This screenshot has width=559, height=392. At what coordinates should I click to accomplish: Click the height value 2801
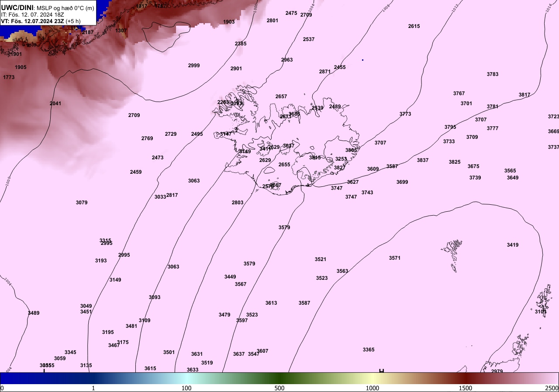[273, 21]
